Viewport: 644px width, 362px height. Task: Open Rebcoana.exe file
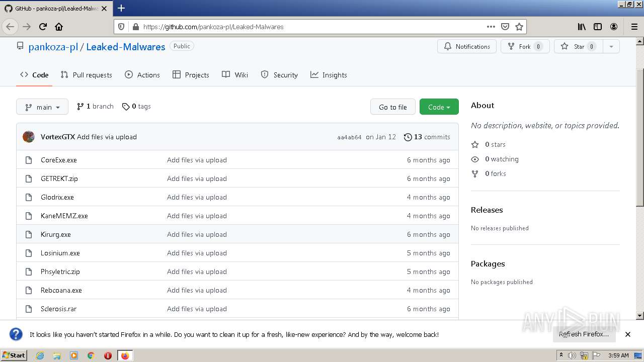point(61,290)
